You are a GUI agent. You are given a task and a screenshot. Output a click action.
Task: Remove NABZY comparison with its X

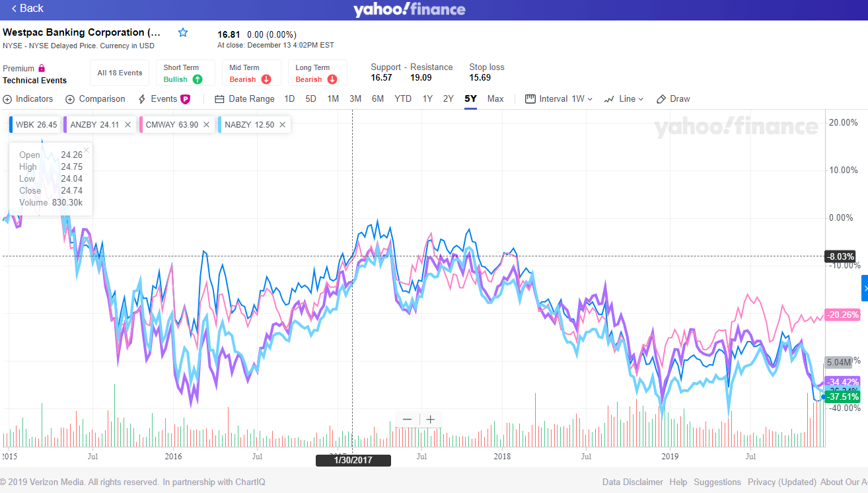pos(282,124)
